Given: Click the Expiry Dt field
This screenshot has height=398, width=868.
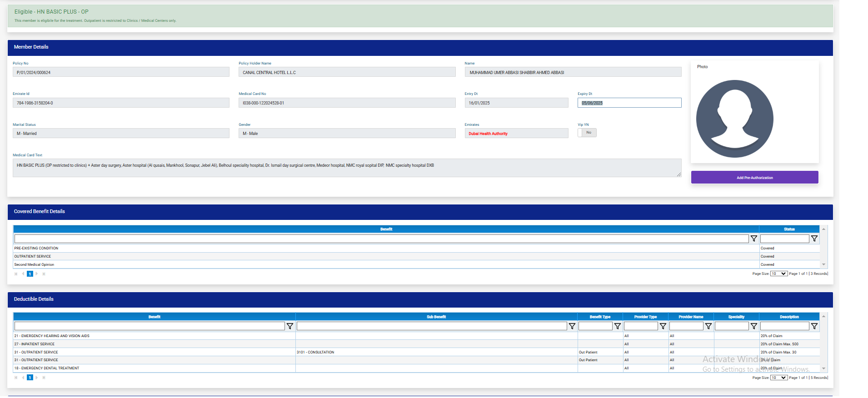Looking at the screenshot, I should pos(629,103).
